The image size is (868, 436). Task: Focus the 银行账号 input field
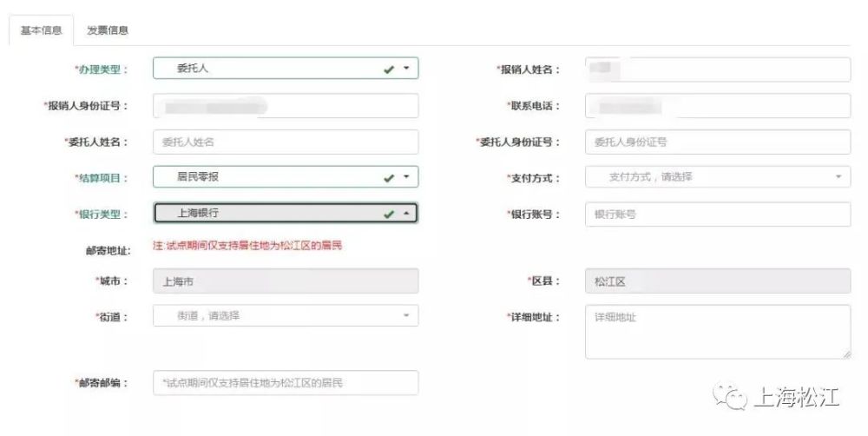[x=717, y=214]
